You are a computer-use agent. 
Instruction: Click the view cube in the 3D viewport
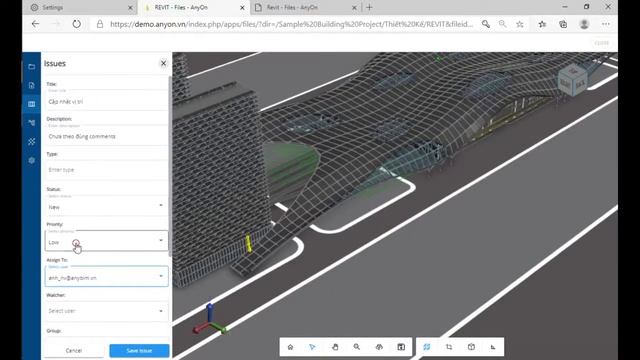(x=573, y=80)
